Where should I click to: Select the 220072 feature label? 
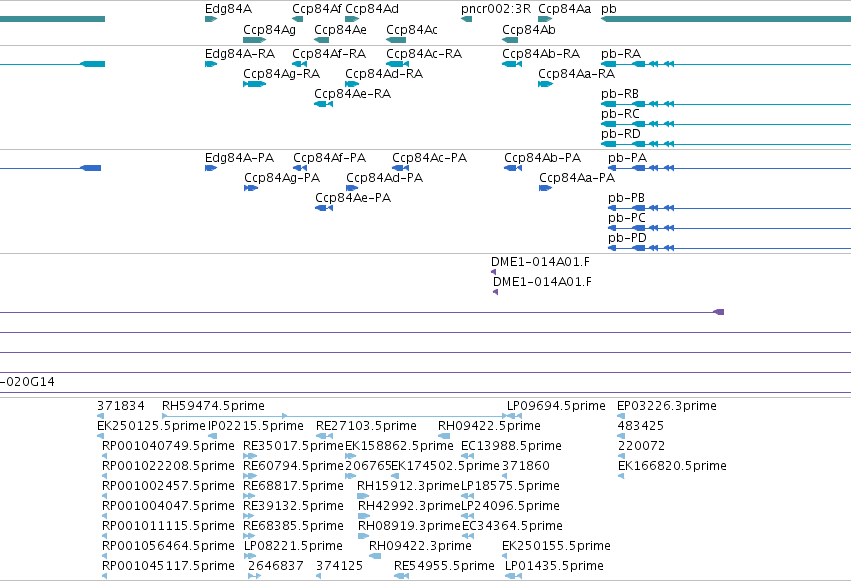(642, 446)
